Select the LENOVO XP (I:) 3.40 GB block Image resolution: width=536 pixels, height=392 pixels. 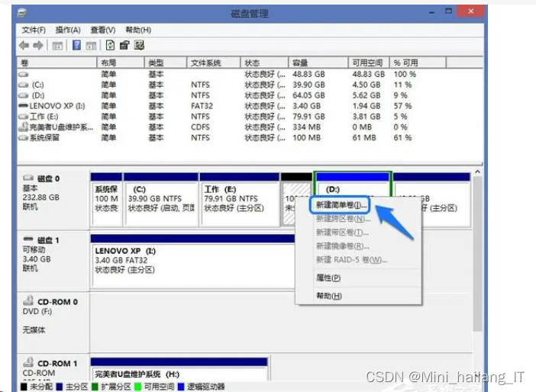coord(193,262)
